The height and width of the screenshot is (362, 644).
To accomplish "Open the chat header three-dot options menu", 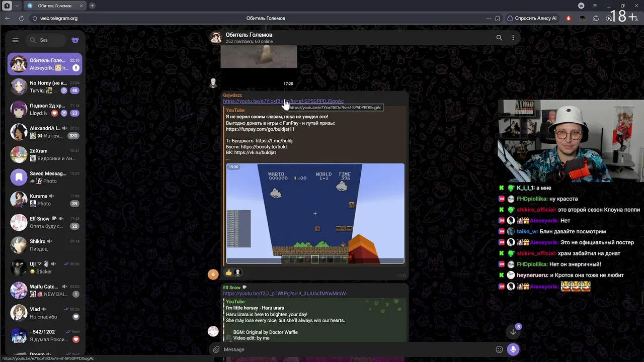I will (x=513, y=38).
